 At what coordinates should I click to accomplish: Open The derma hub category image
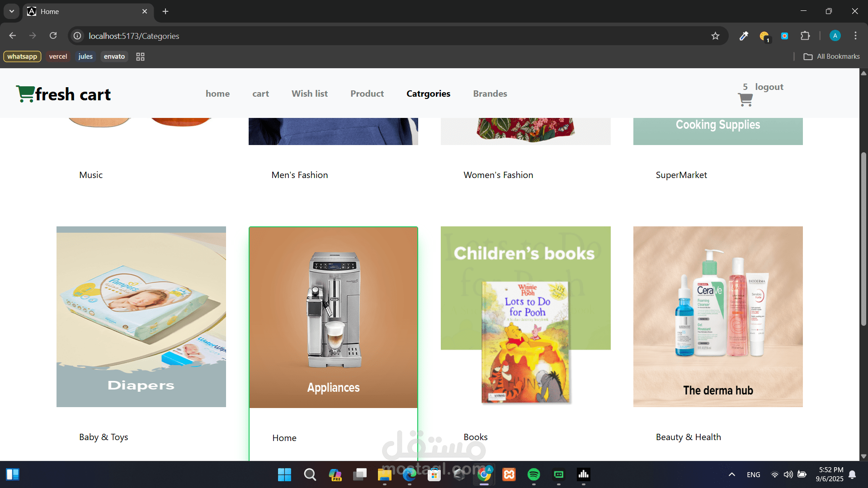[x=718, y=316]
